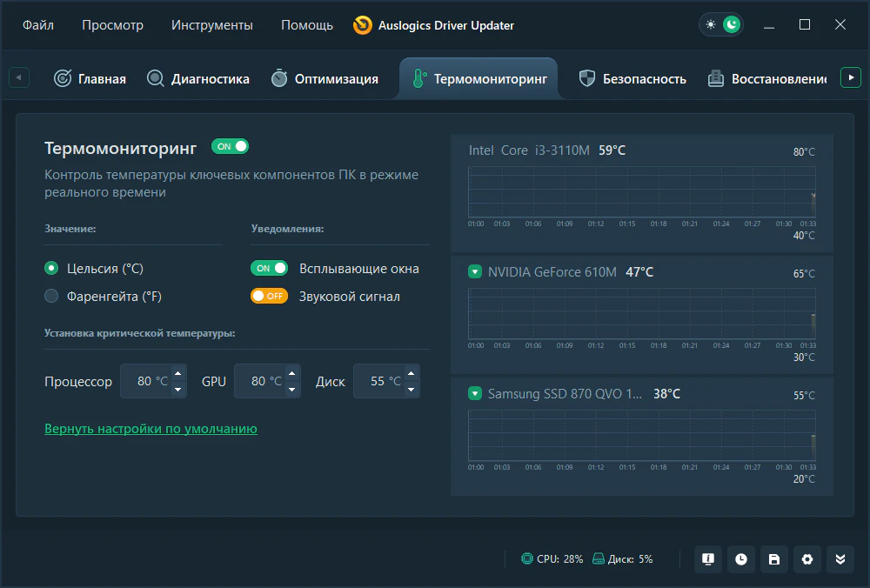Click the save floppy disk icon
Image resolution: width=870 pixels, height=588 pixels.
coord(774,559)
